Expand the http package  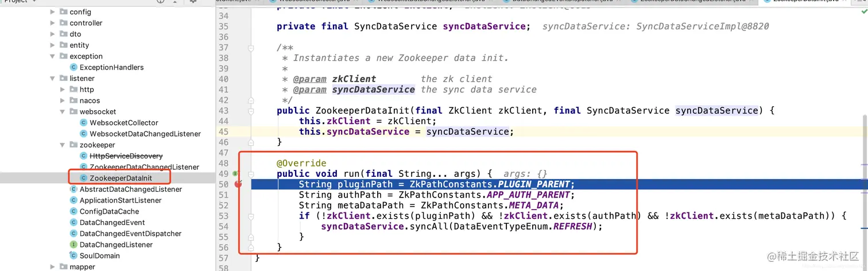point(63,90)
